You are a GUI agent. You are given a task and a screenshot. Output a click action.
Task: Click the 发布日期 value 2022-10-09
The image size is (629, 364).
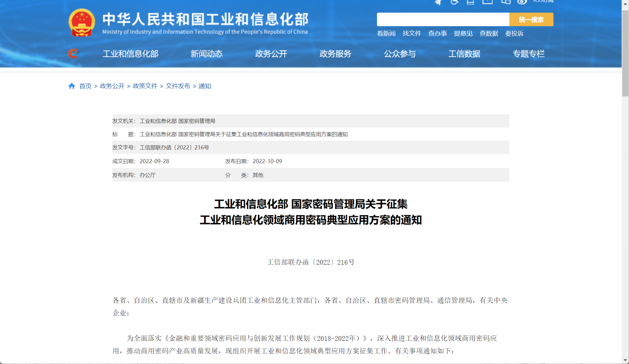267,162
